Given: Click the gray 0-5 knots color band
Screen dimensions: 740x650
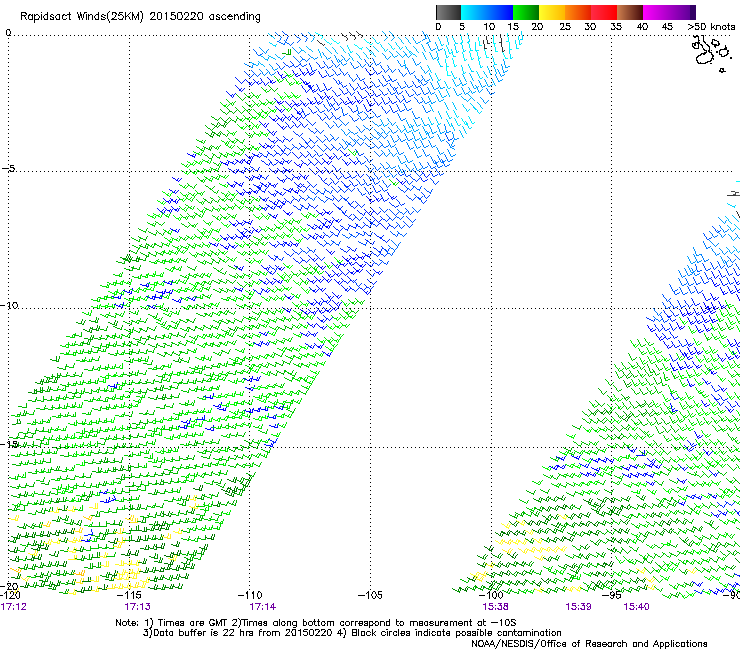Looking at the screenshot, I should point(448,12).
